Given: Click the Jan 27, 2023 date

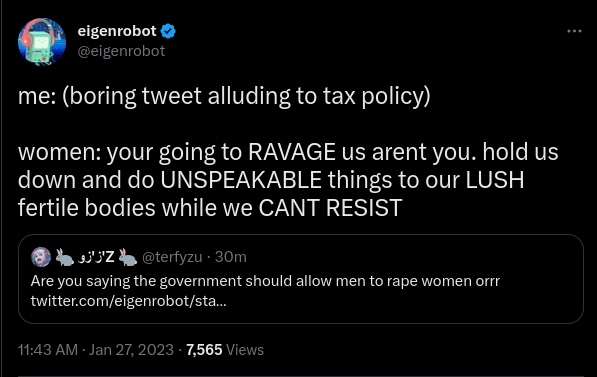Looking at the screenshot, I should (x=131, y=350).
